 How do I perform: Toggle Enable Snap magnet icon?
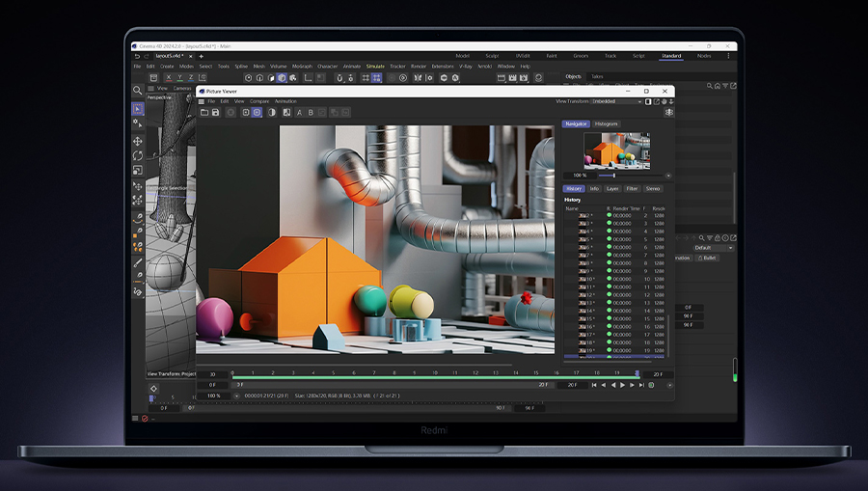[x=339, y=78]
